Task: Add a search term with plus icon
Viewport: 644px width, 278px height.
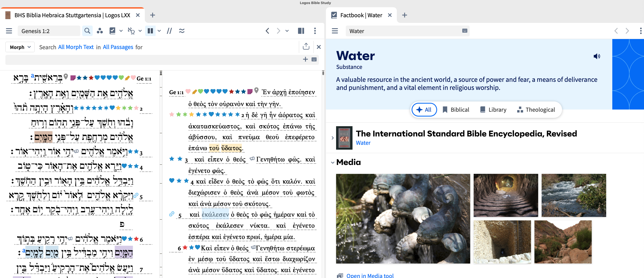Action: coord(305,59)
